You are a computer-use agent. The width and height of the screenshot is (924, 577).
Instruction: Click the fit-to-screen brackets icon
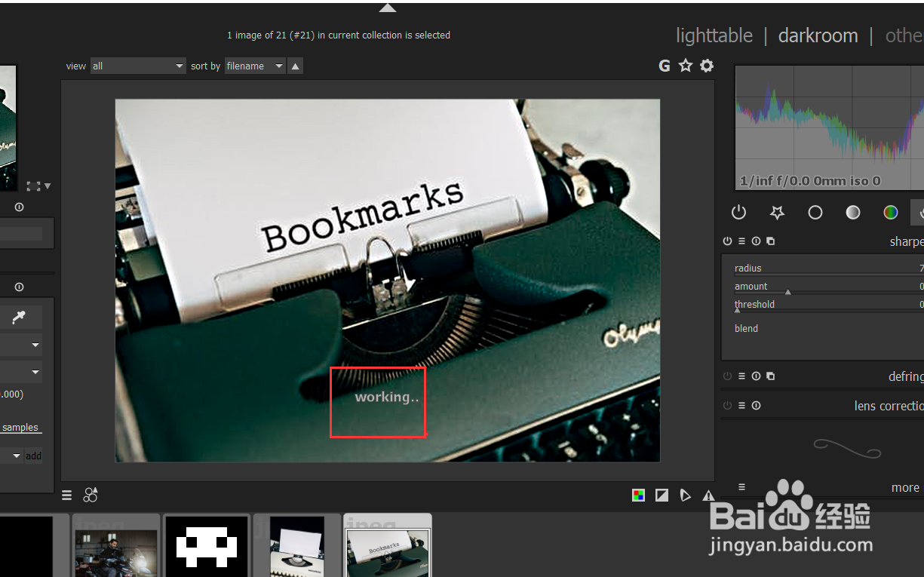click(x=33, y=186)
